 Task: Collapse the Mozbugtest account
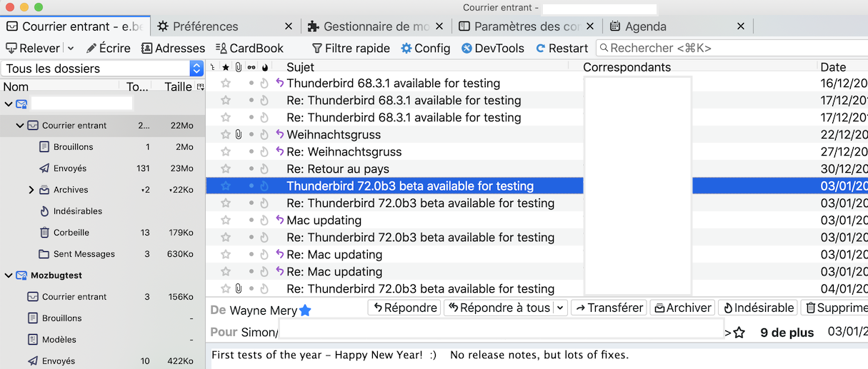click(8, 276)
